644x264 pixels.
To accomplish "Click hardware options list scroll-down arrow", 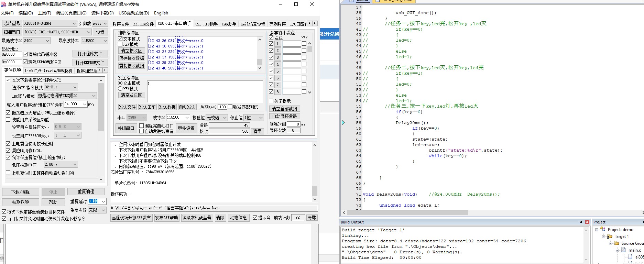I will pos(101,179).
